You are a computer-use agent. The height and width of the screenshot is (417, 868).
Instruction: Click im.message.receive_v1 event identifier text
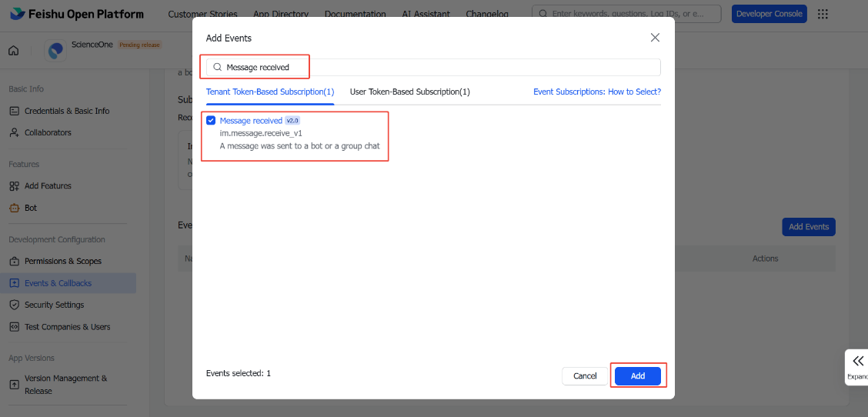coord(261,133)
